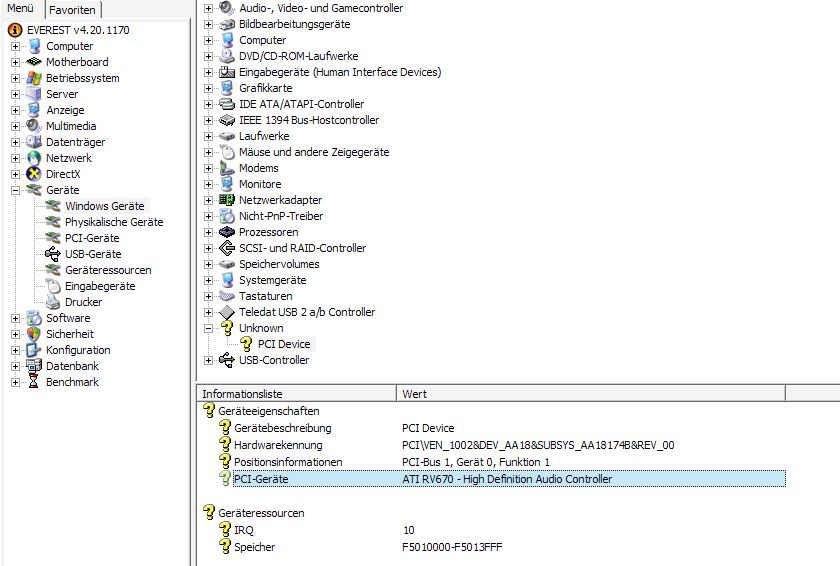Collapse the Geräte node in sidebar

(16, 190)
